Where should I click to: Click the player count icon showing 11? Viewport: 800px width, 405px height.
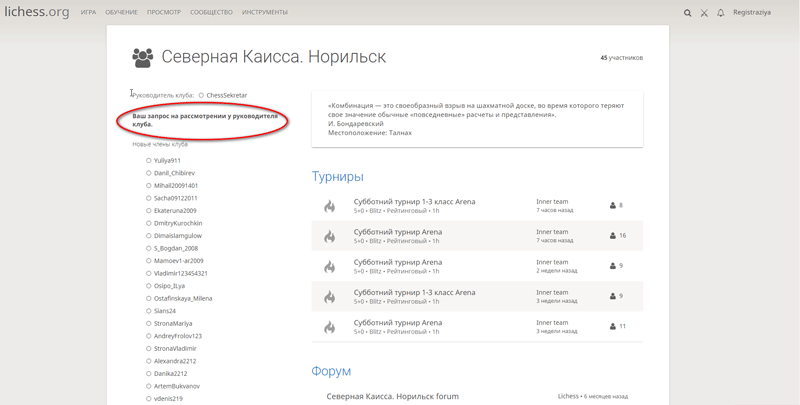click(613, 326)
